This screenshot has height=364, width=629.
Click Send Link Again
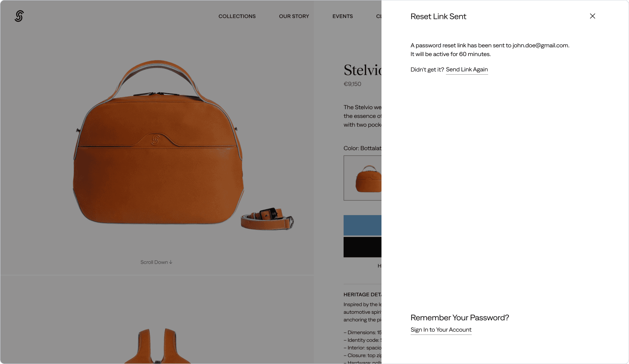click(x=467, y=70)
